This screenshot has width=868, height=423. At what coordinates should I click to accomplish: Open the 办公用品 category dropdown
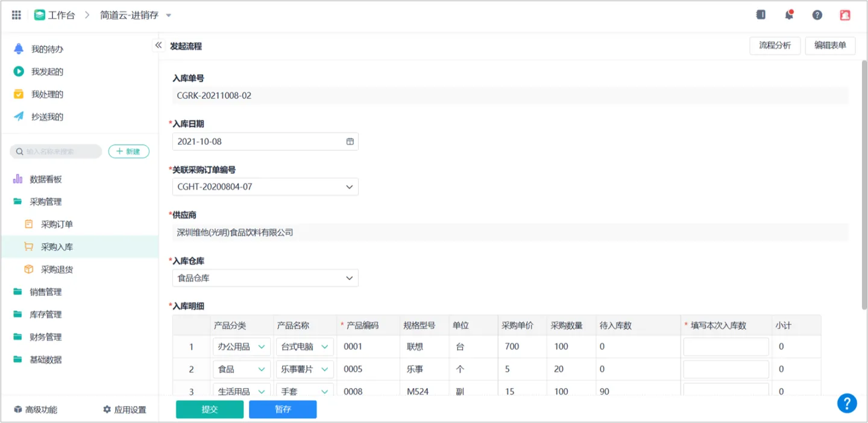coord(241,346)
